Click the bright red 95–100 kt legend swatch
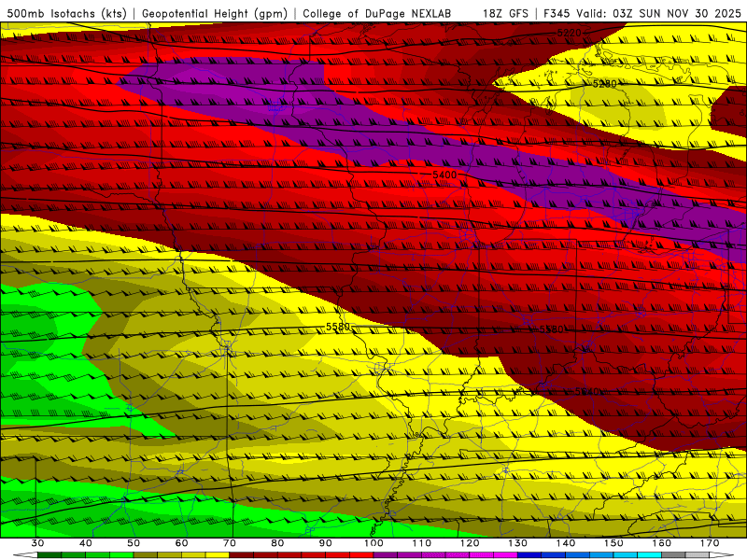The width and height of the screenshot is (747, 560). pos(361,555)
